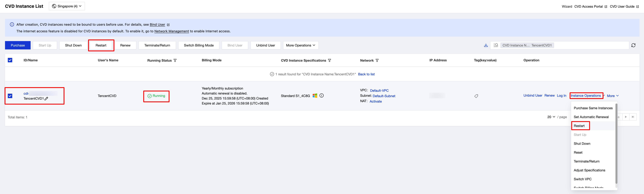Open the Default-VPC link
The width and height of the screenshot is (644, 194).
379,90
